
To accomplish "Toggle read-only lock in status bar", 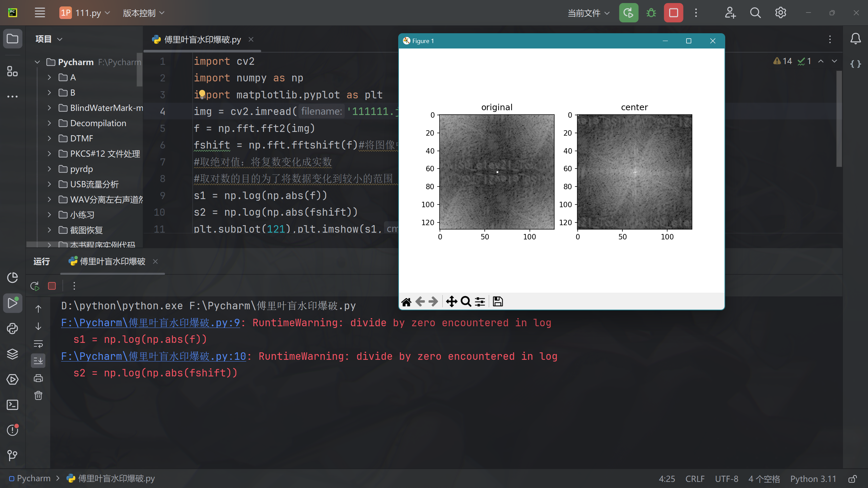I will click(852, 479).
